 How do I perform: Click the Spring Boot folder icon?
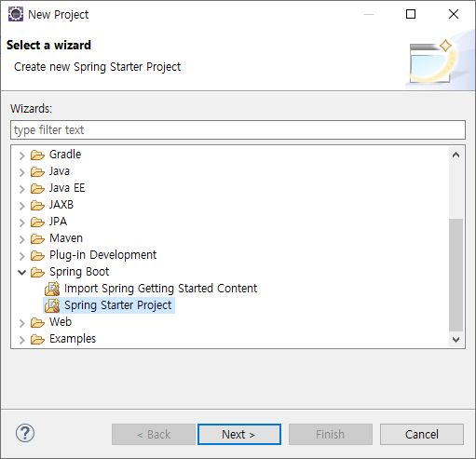click(37, 272)
